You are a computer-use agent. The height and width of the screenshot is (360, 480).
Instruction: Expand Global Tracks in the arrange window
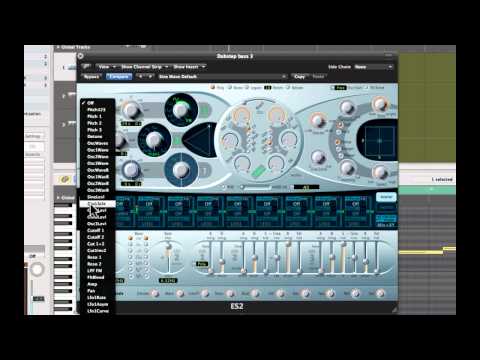[58, 47]
